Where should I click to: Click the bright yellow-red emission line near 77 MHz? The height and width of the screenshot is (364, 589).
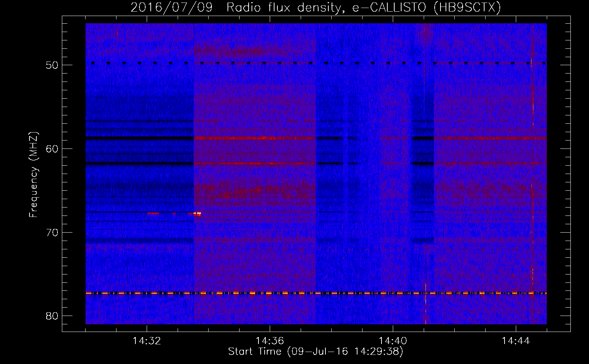click(316, 293)
